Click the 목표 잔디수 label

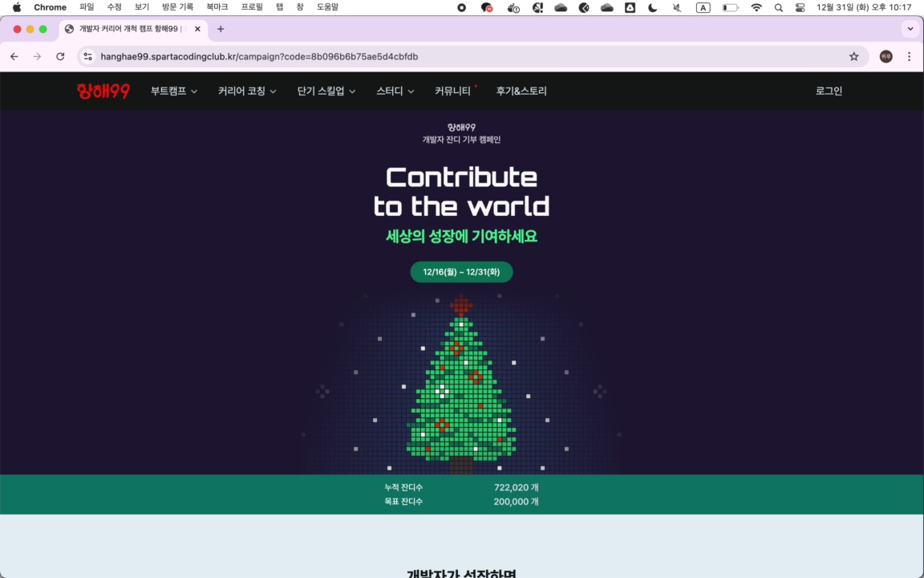pos(403,502)
